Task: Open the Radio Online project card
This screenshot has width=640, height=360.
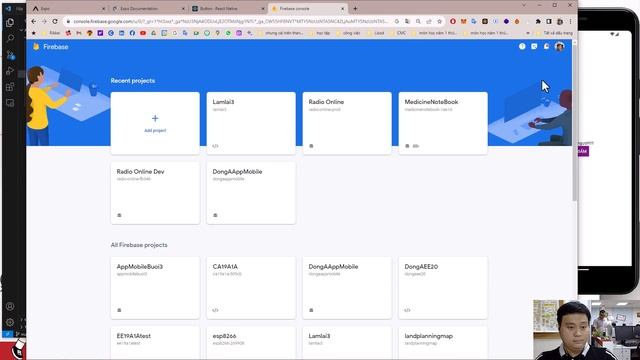Action: coord(347,123)
